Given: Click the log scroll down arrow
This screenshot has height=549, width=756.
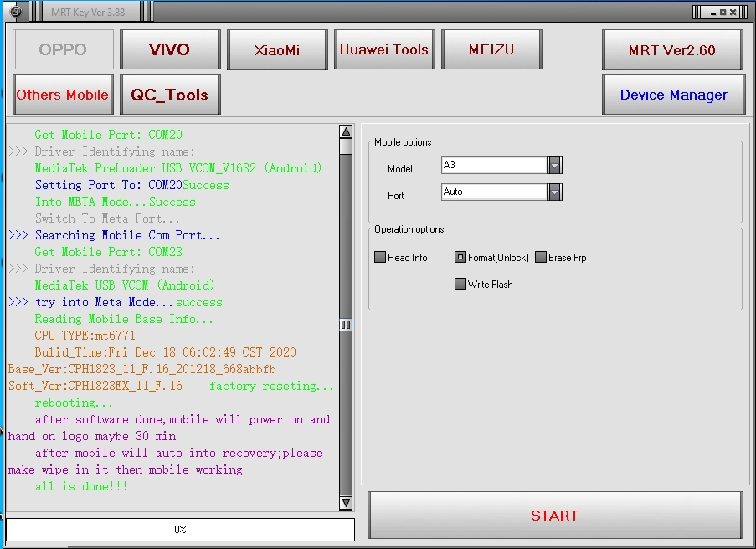Looking at the screenshot, I should coord(346,503).
